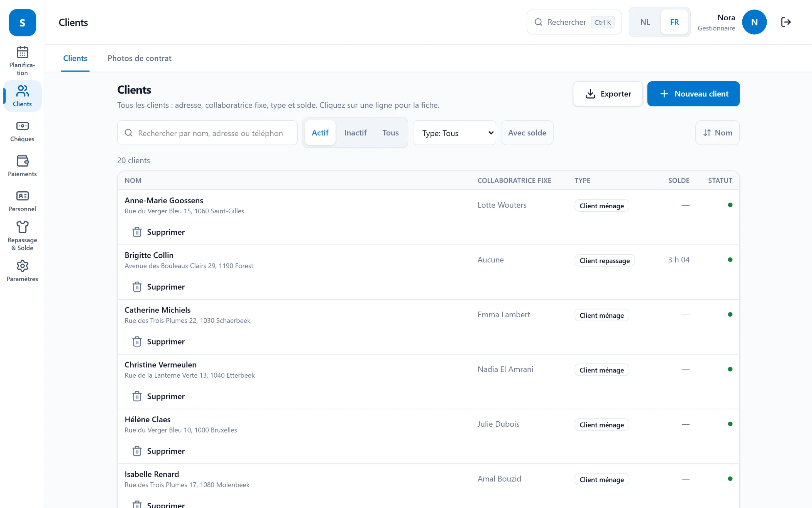Click trash icon for Catherine Michiels
Viewport: 812px width, 508px height.
[137, 341]
